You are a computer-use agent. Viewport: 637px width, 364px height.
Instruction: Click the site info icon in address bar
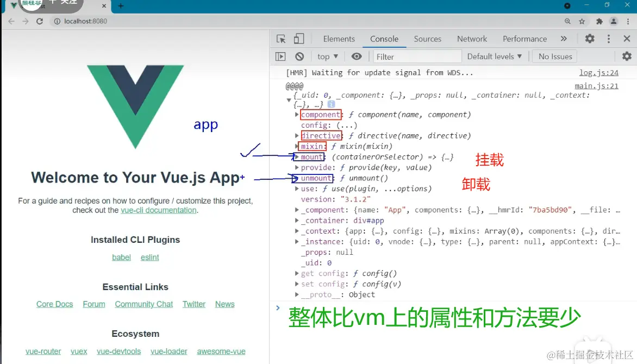click(x=57, y=21)
